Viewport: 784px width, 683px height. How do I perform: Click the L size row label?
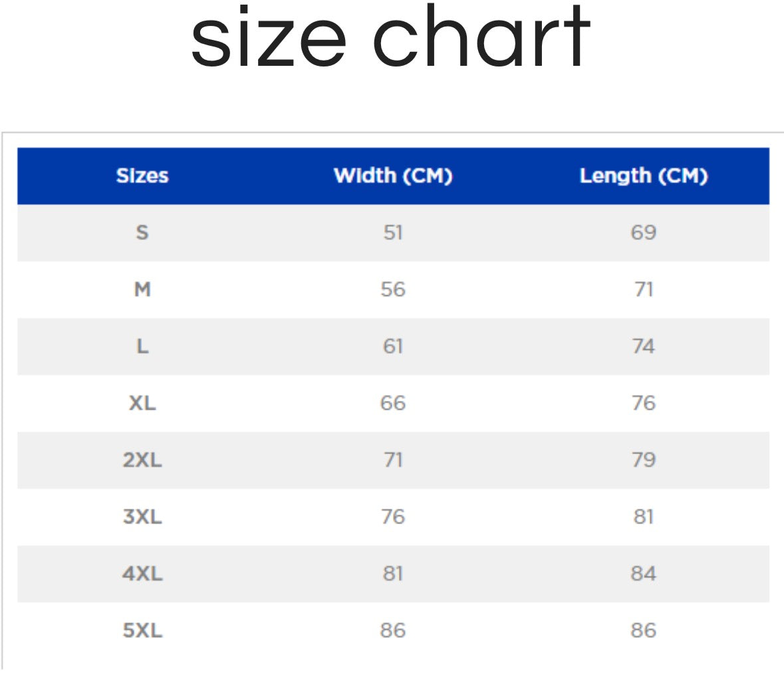point(142,346)
